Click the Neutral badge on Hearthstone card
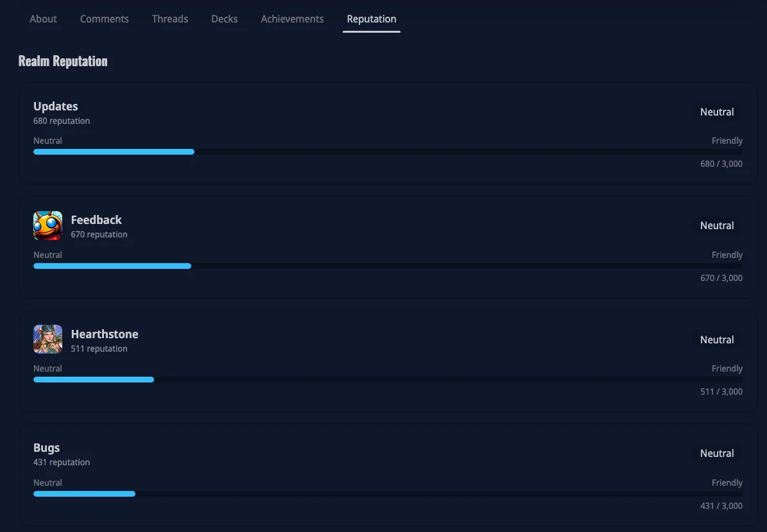 click(717, 340)
